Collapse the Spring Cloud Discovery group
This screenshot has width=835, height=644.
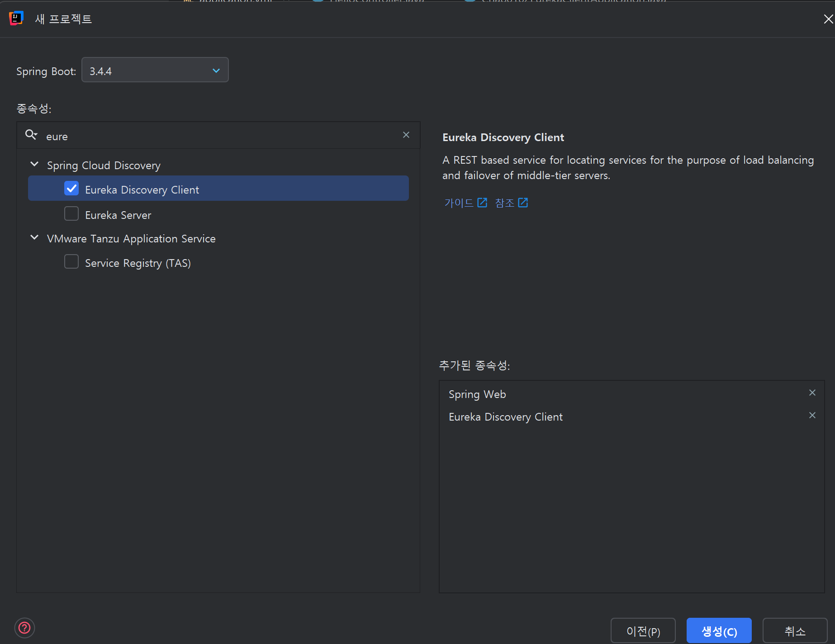34,164
